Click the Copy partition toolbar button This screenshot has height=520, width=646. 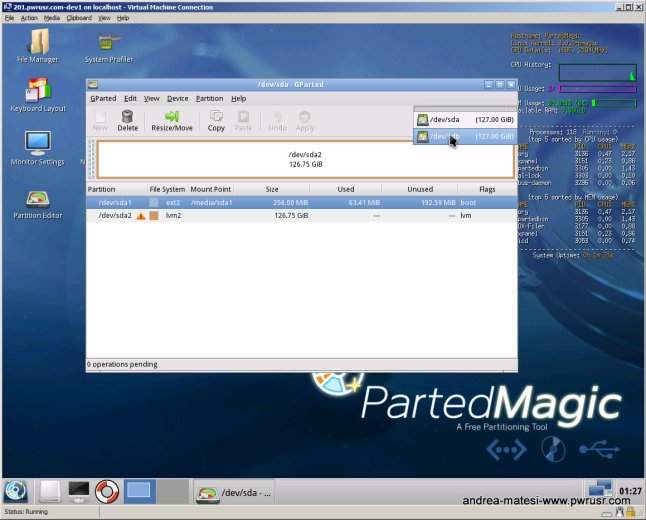coord(216,121)
